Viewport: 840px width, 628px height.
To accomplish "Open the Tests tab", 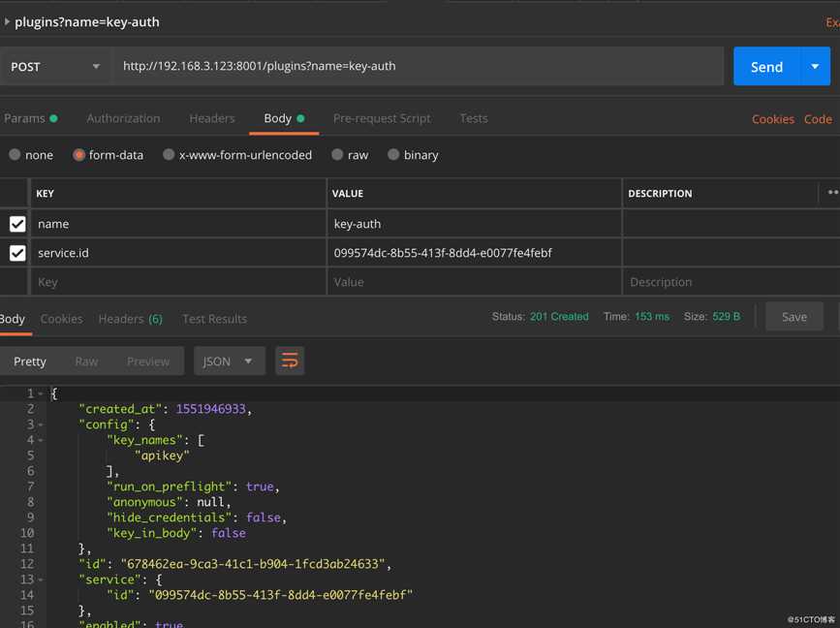I will coord(474,118).
